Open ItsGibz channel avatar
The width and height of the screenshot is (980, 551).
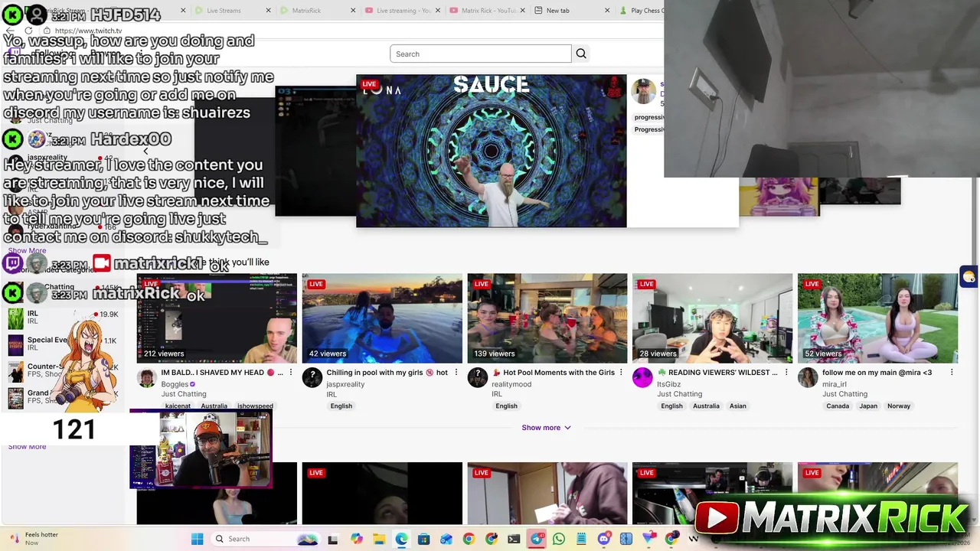(642, 378)
